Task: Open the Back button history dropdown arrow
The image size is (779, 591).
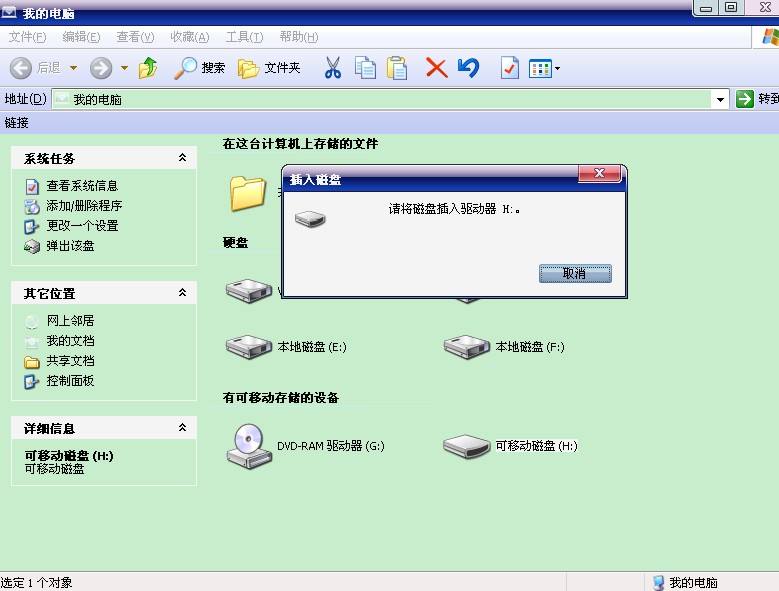Action: 74,68
